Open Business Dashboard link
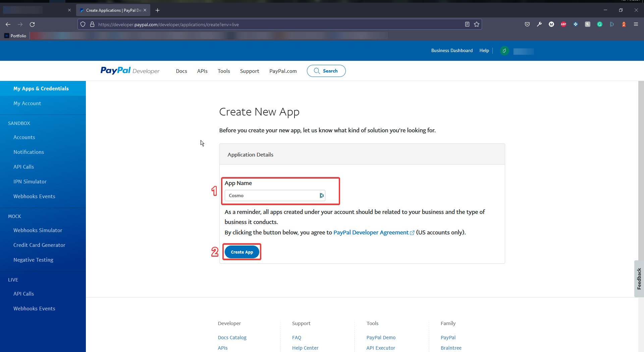Screen dimensions: 644x352 452,51
